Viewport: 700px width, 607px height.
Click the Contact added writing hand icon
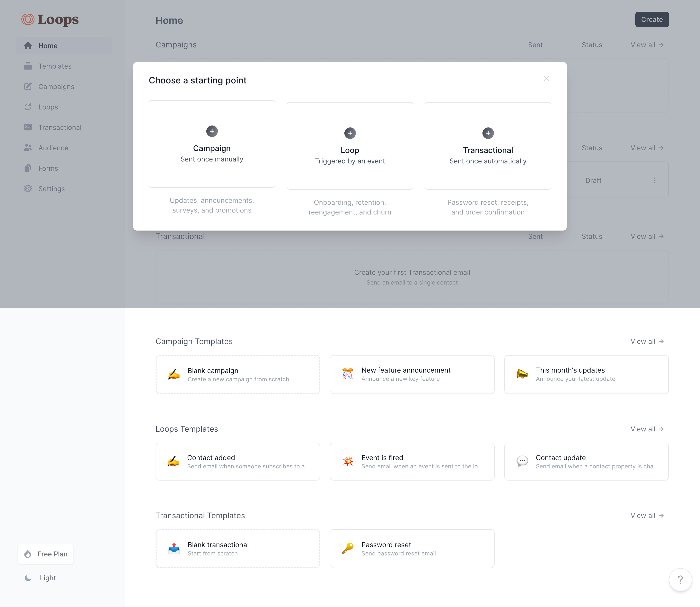click(x=174, y=462)
